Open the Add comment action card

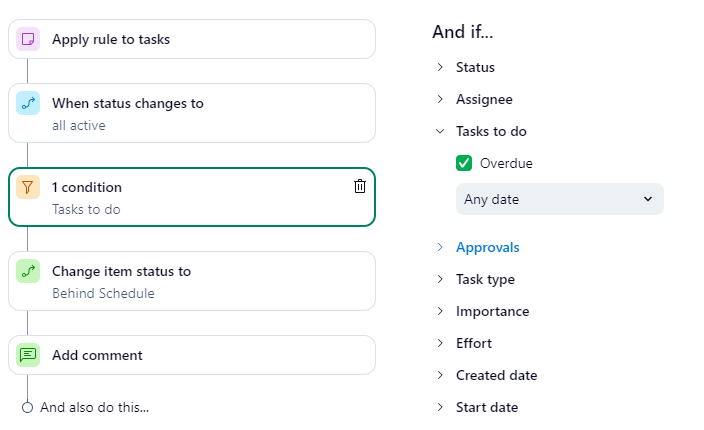point(192,355)
